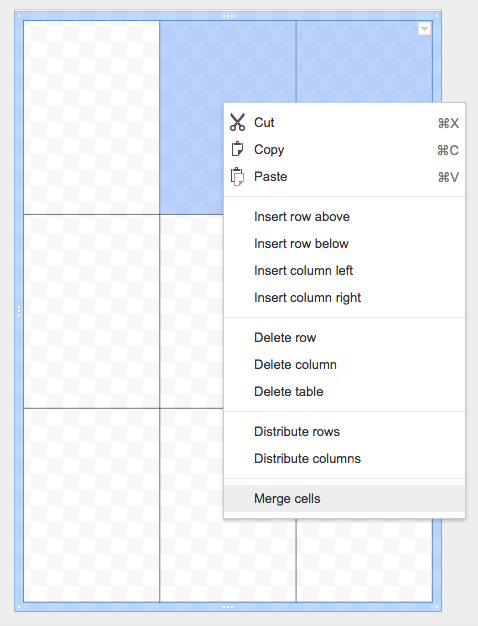This screenshot has height=626, width=478.
Task: Click the left edge resize handle of table
Action: [x=19, y=311]
